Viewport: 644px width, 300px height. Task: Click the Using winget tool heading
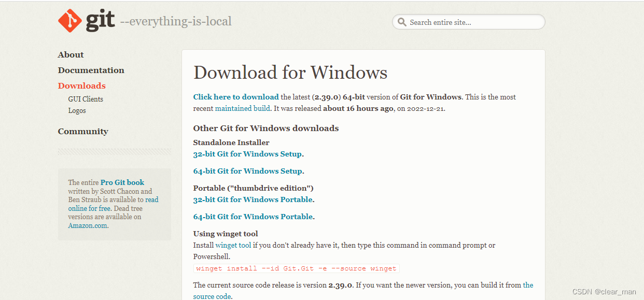[226, 234]
